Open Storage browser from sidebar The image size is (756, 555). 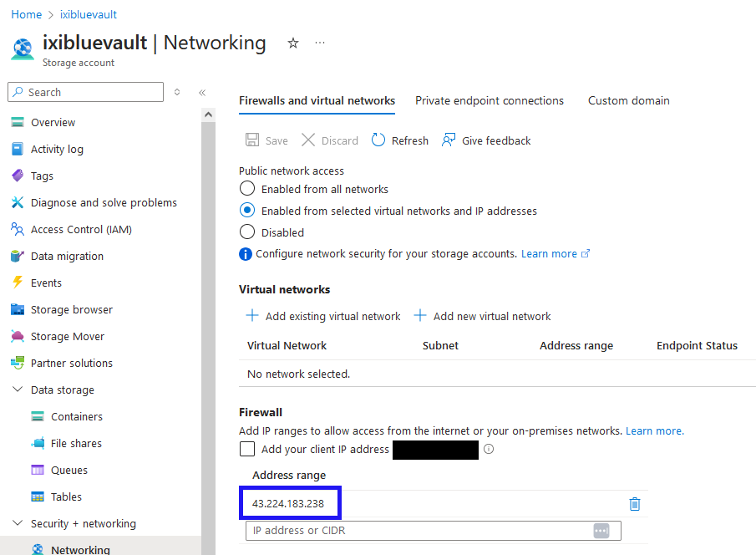click(x=71, y=309)
